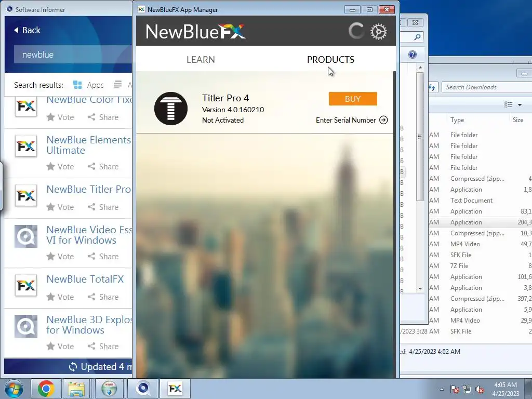Buy Titler Pro 4
The height and width of the screenshot is (399, 532).
pos(353,99)
